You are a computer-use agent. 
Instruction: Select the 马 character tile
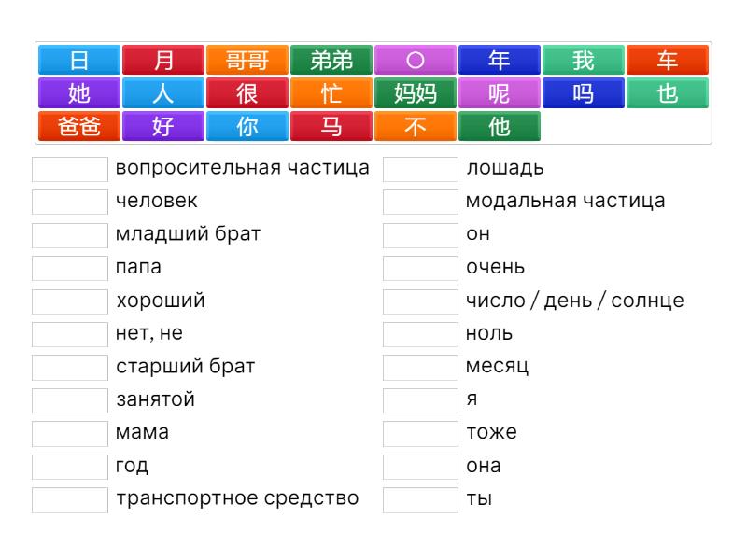click(331, 126)
